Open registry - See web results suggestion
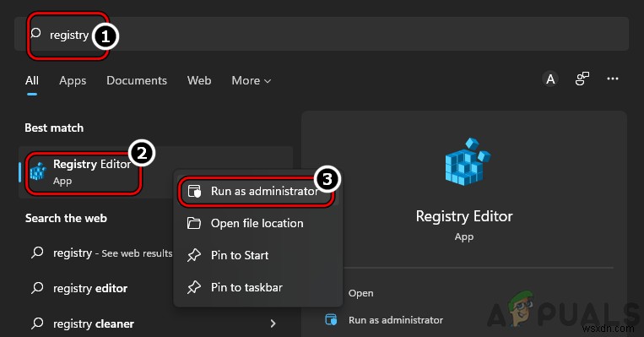 click(112, 253)
